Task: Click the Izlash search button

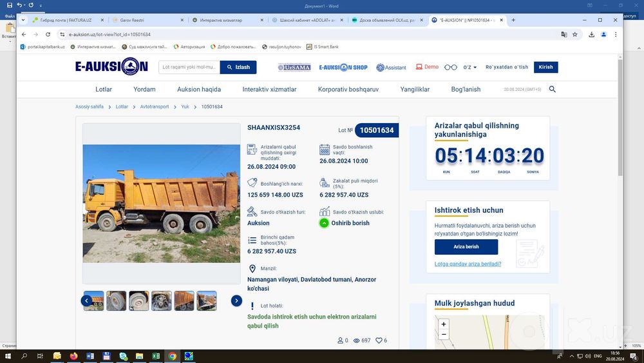Action: [238, 67]
